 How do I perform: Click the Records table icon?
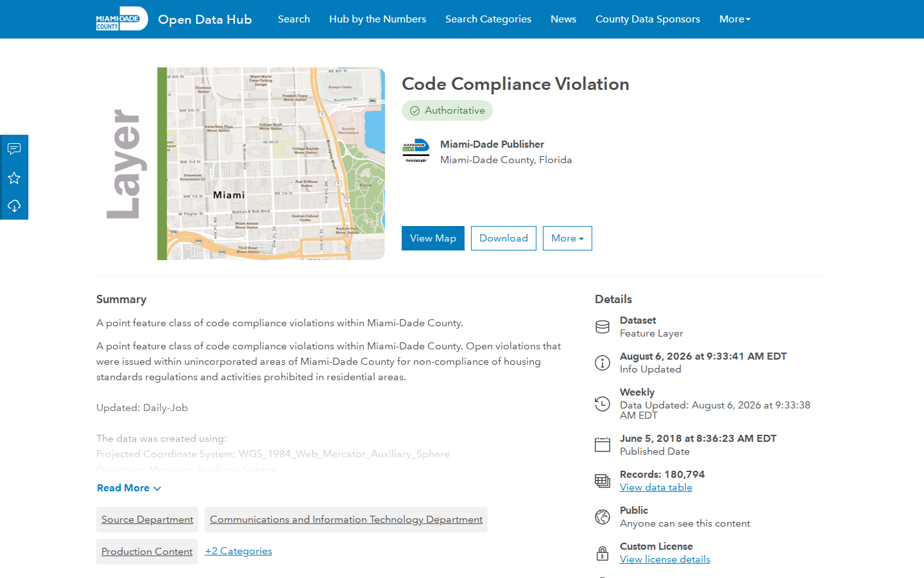coord(603,481)
